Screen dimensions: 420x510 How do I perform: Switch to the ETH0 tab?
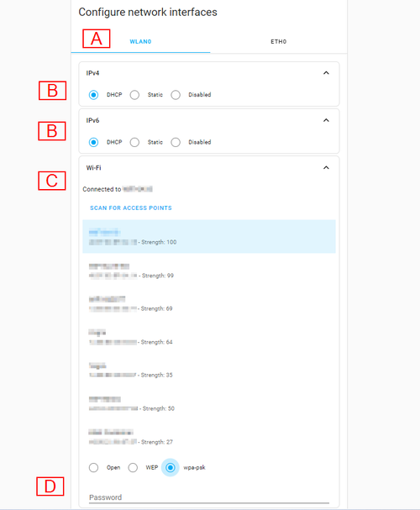click(279, 42)
